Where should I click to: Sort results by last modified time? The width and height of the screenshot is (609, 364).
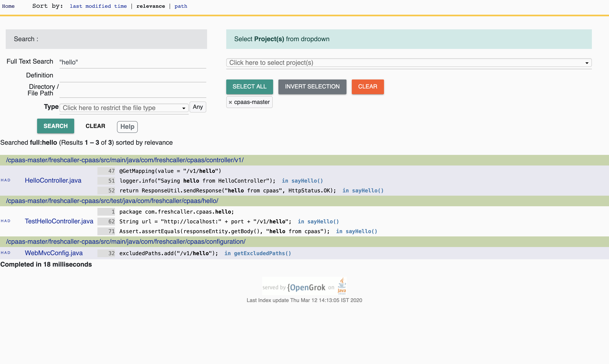click(x=98, y=6)
